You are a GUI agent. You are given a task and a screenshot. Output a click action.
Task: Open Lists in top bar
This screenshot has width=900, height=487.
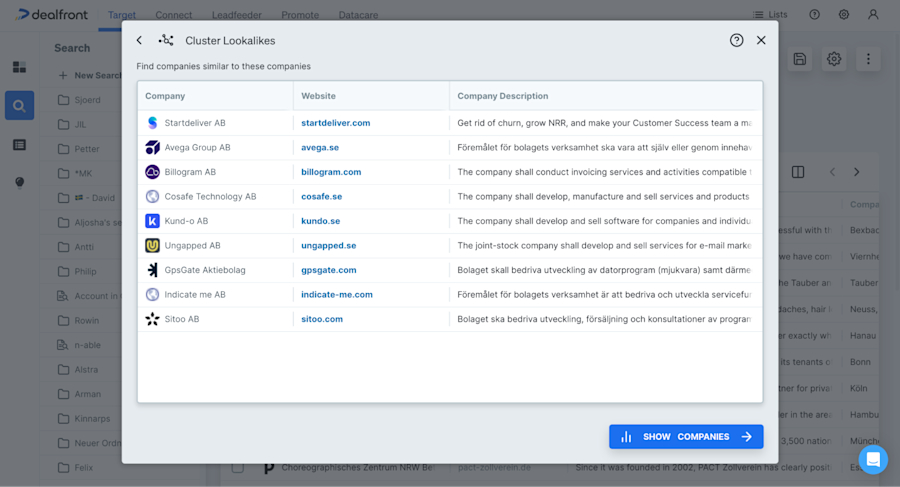click(x=770, y=15)
